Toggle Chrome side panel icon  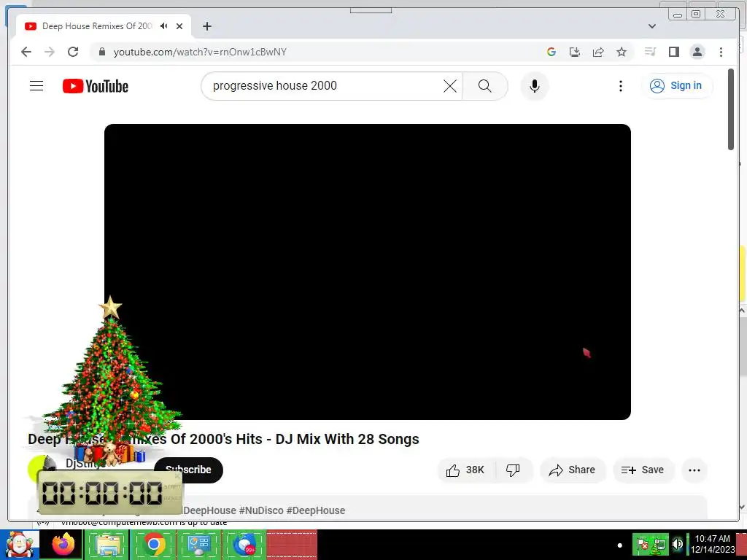pos(673,52)
